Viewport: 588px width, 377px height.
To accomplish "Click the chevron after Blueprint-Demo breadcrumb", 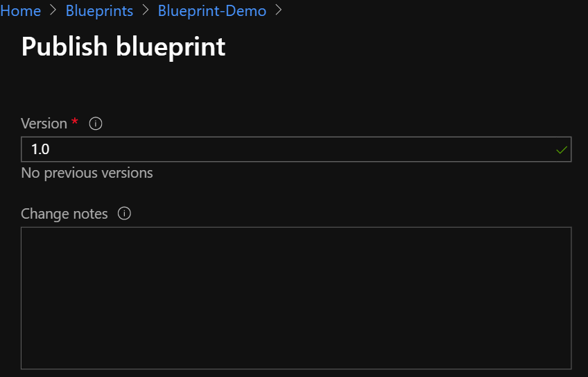I will pyautogui.click(x=279, y=11).
